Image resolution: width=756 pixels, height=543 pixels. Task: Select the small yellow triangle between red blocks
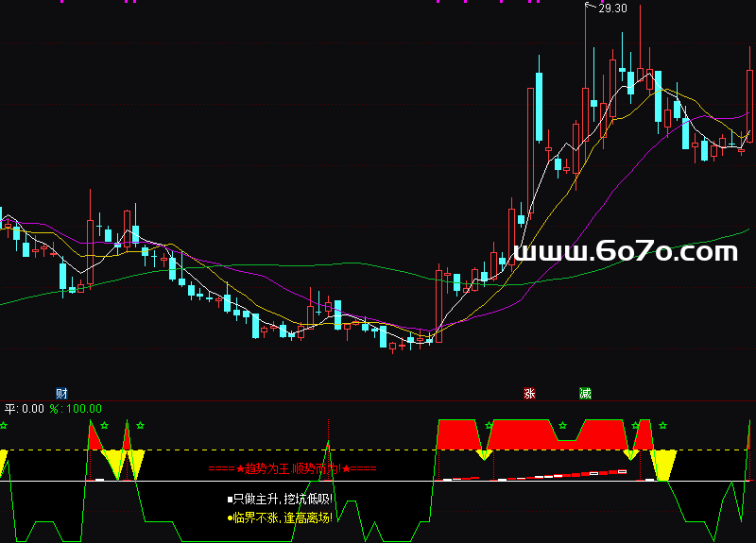485,455
